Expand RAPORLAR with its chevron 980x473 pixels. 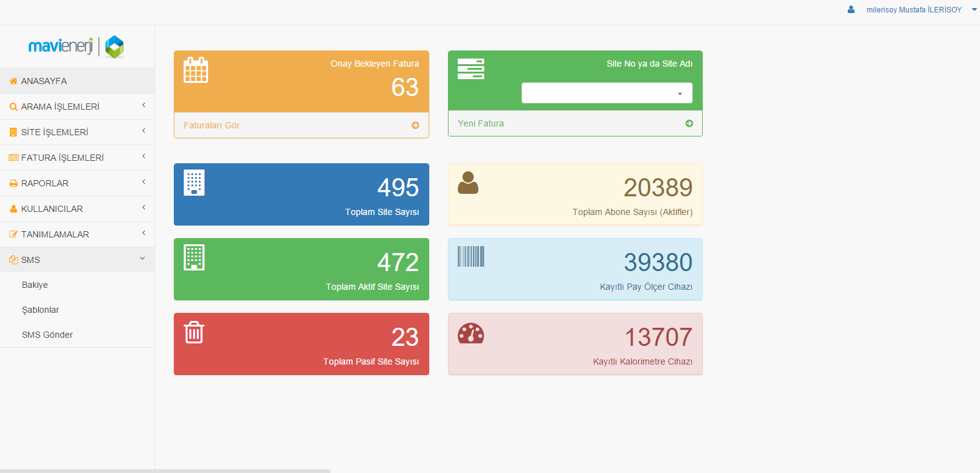click(x=144, y=182)
